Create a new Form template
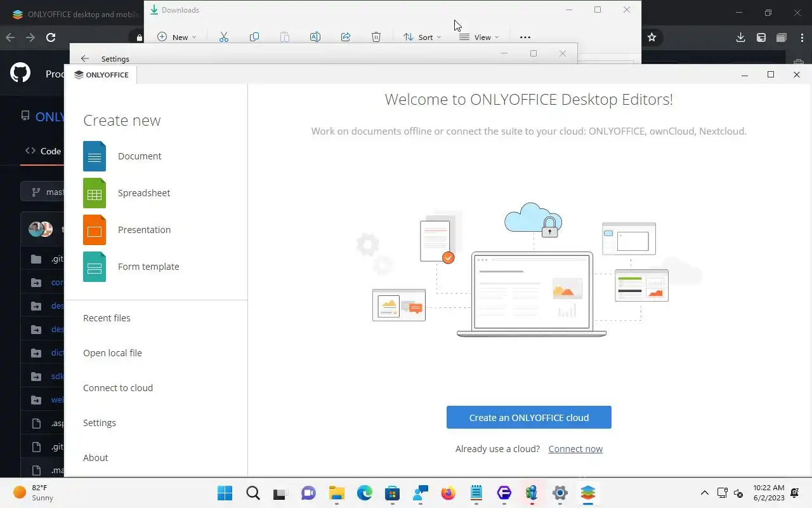This screenshot has height=508, width=812. pos(131,267)
